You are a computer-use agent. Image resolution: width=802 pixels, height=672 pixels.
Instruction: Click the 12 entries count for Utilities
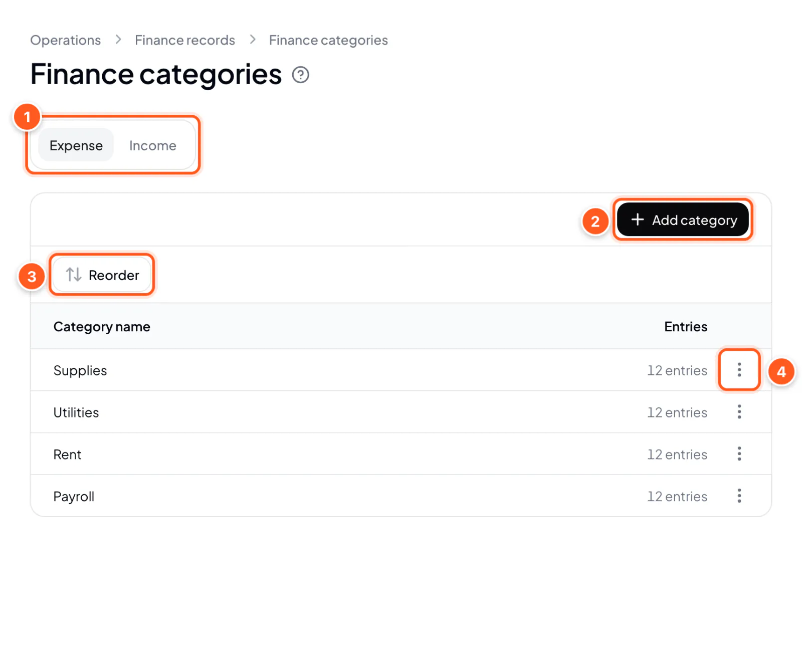click(x=677, y=412)
